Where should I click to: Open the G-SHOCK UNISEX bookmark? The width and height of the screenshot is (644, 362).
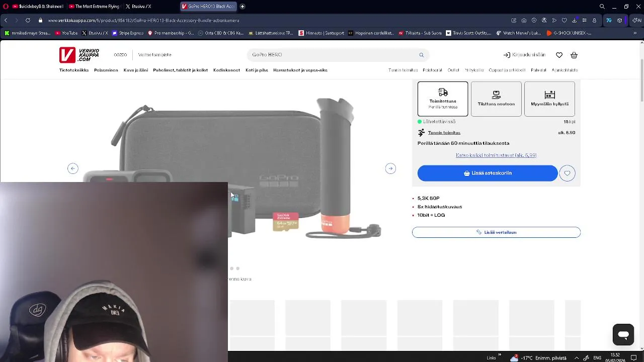click(569, 33)
